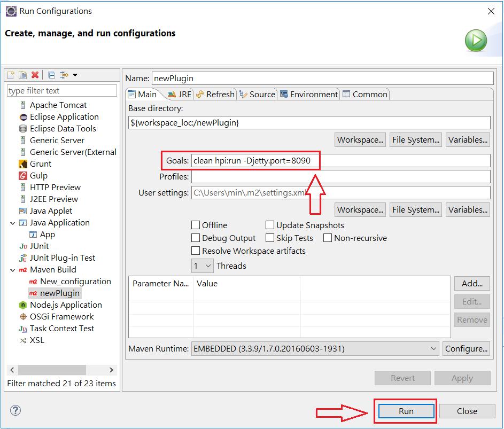The image size is (504, 429).
Task: Click the J2EE Preview server icon
Action: pos(23,199)
